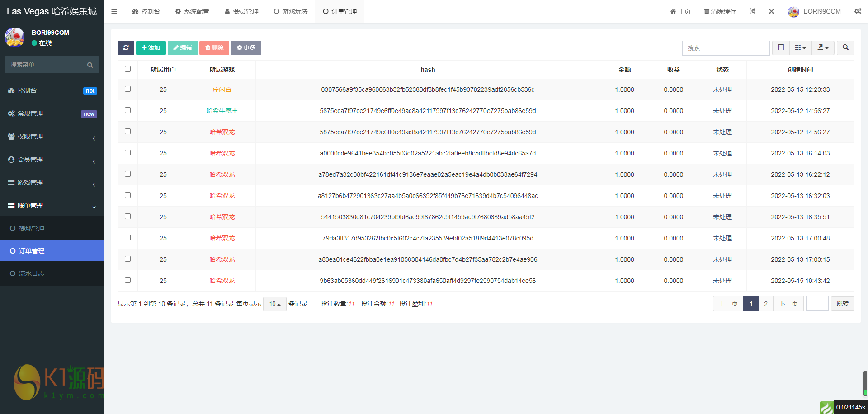
Task: Click the detail view icon in table toolbar
Action: [x=780, y=47]
